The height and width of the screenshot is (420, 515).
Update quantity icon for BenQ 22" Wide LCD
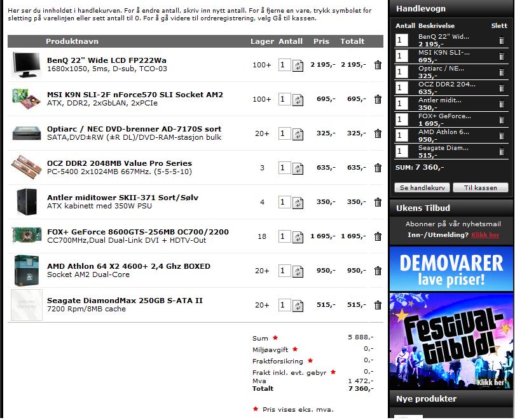298,65
